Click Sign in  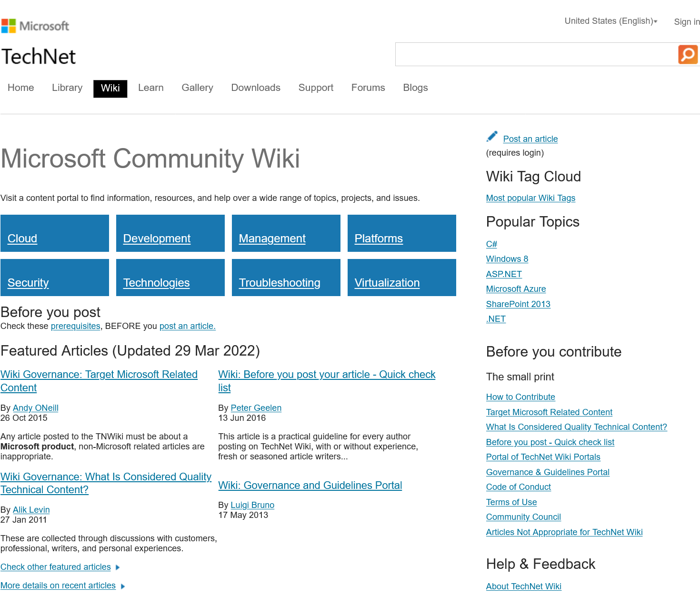tap(687, 22)
